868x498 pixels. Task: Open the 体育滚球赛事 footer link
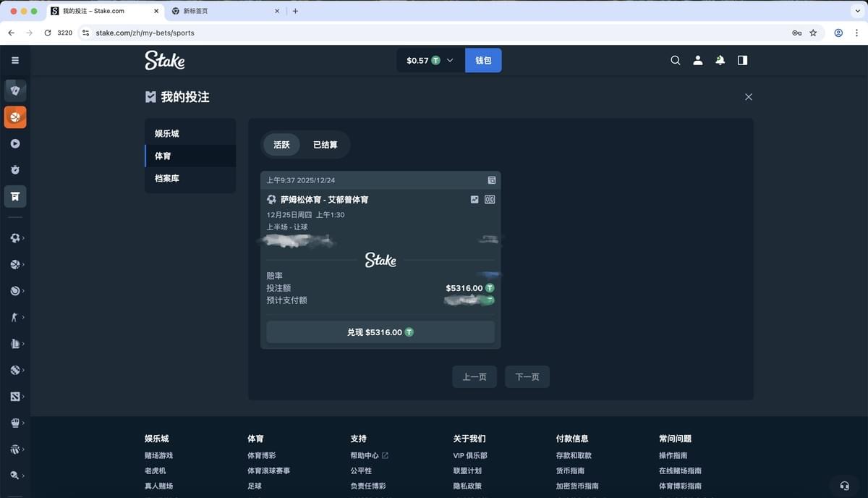[268, 470]
